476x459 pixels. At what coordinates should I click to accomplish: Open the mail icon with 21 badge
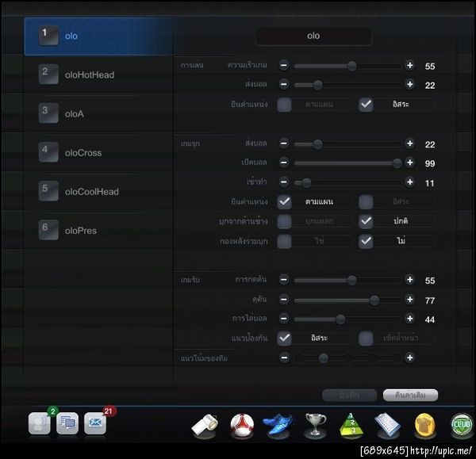[x=95, y=423]
